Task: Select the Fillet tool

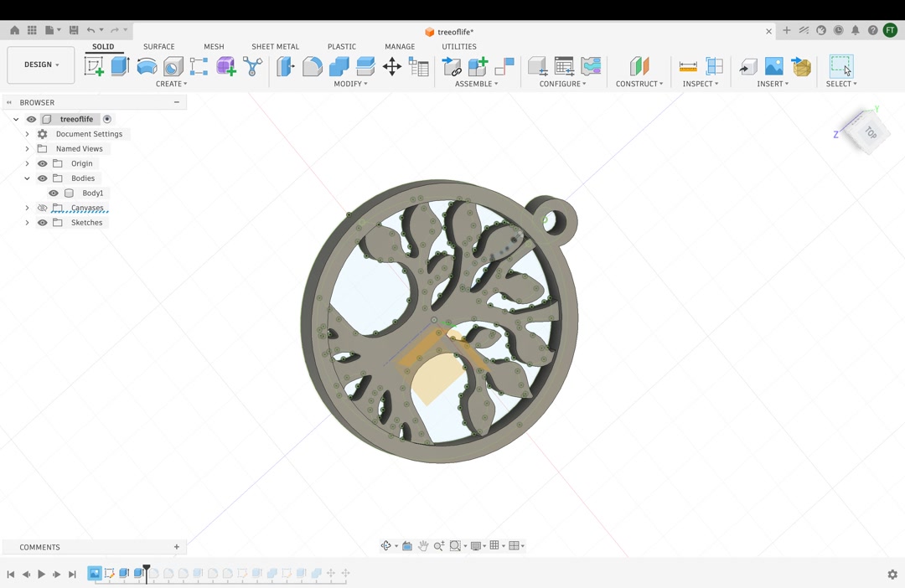Action: pyautogui.click(x=313, y=66)
